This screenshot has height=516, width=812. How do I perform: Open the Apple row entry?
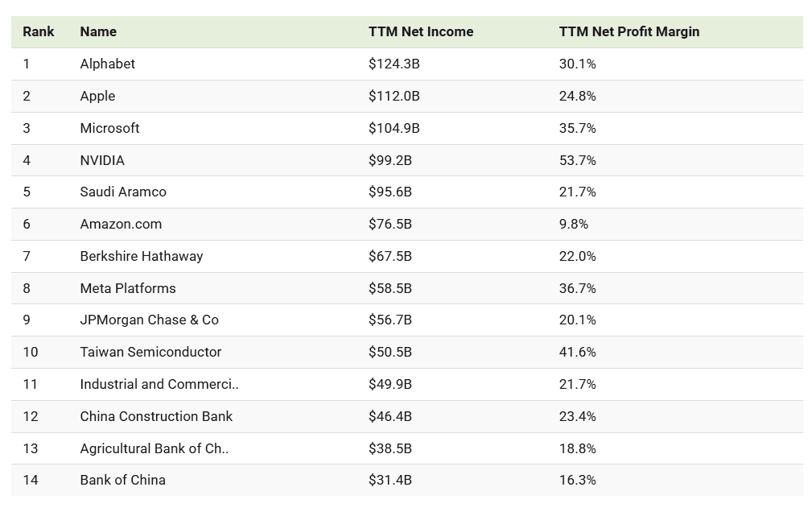[97, 96]
